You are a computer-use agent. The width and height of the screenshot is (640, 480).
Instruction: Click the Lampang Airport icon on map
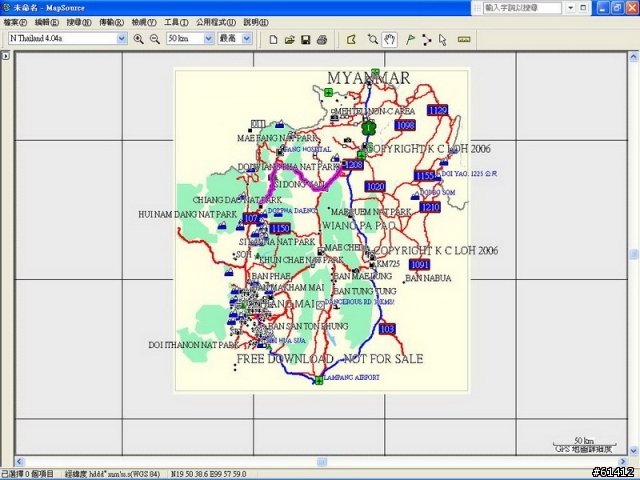point(319,380)
